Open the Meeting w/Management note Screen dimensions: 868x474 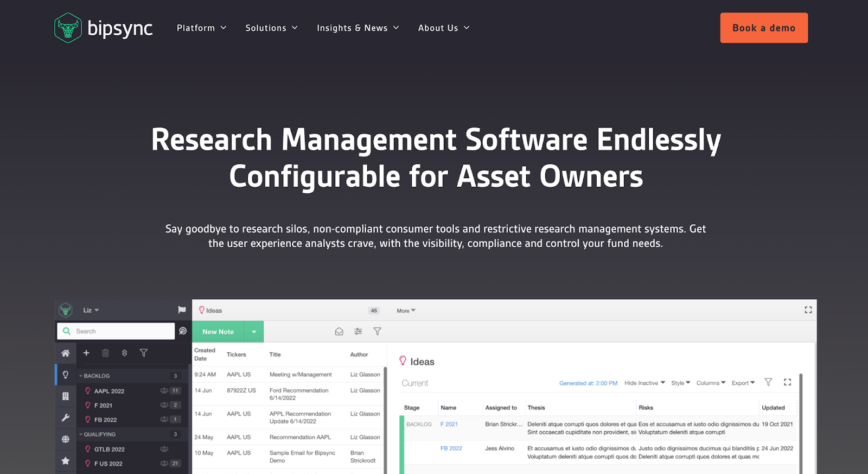(301, 375)
